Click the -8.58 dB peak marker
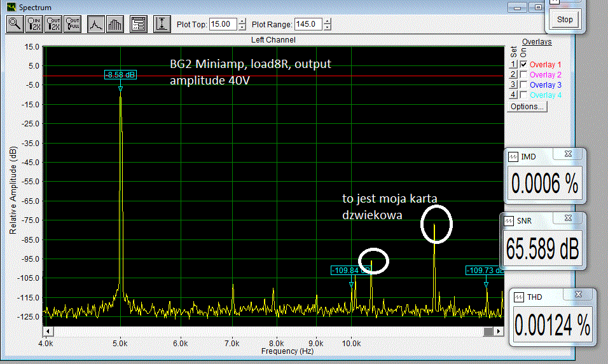608x364 pixels. tap(120, 75)
